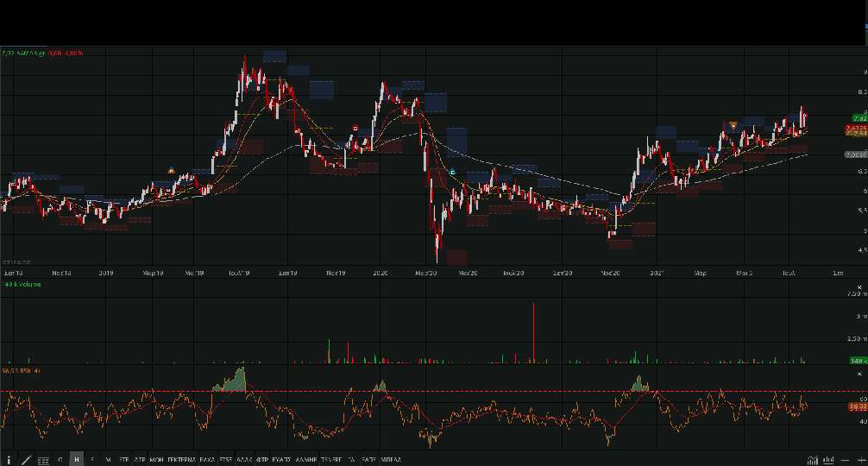This screenshot has width=868, height=466.
Task: Open the indicators chart icon at bottom right
Action: [812, 460]
